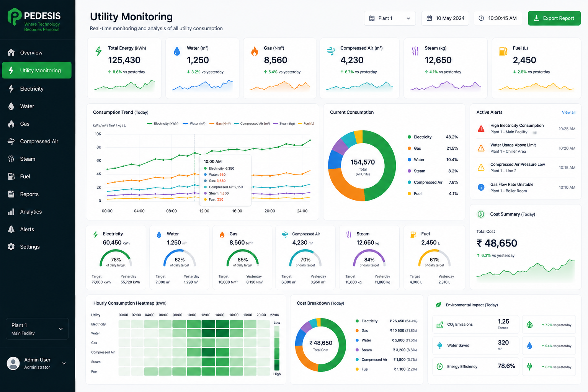Toggle Fuel (L) series in trend legend

pos(306,124)
